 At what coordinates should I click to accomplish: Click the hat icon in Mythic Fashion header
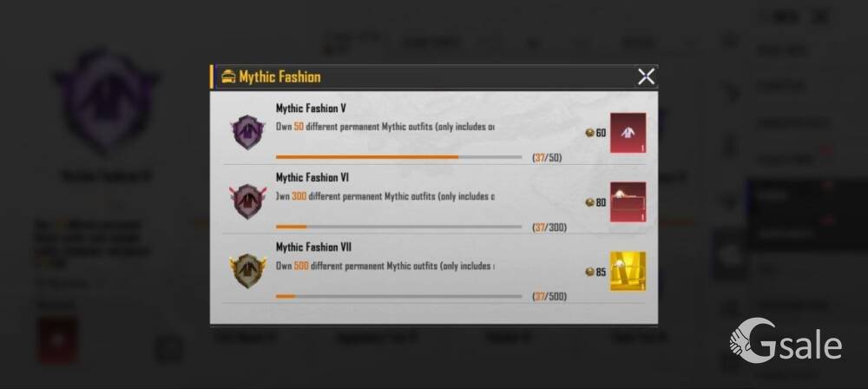[x=228, y=76]
